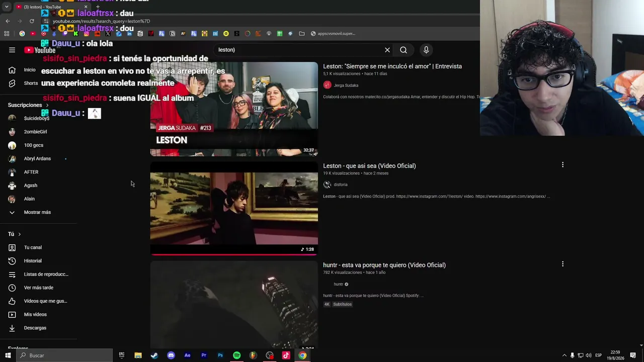Open the bookmarks folder icon
644x362 pixels.
point(302,34)
